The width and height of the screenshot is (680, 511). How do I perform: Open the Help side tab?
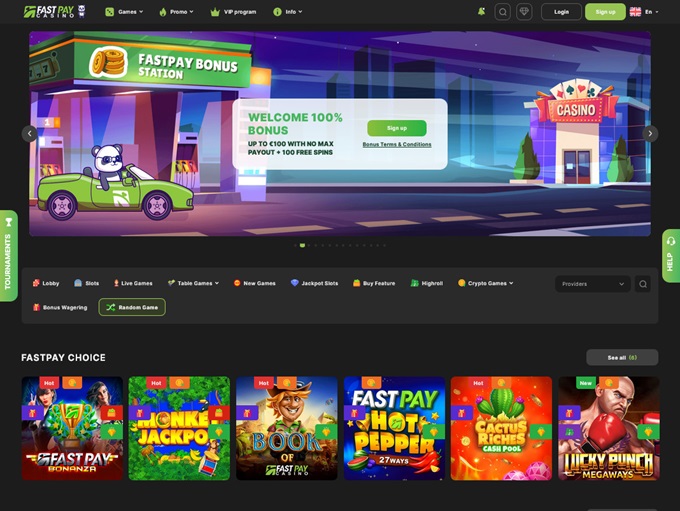point(670,256)
